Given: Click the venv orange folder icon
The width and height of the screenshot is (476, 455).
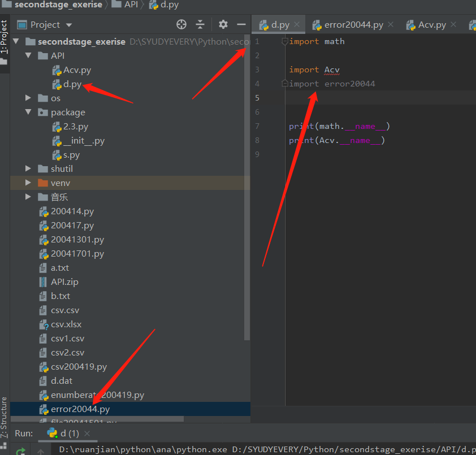Looking at the screenshot, I should click(x=43, y=183).
